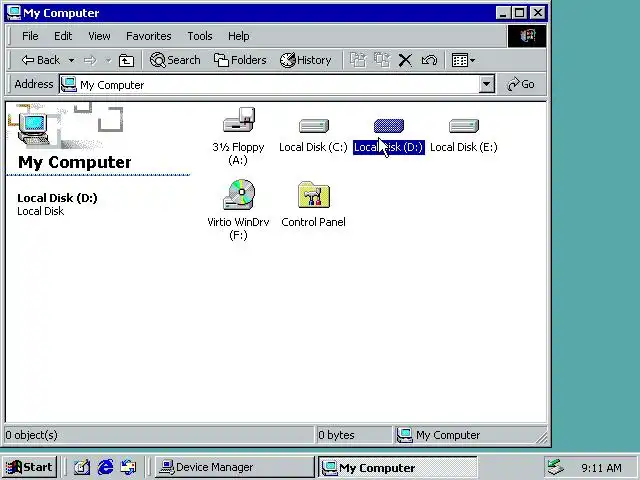Click the '0 object(s)' status bar text
This screenshot has width=640, height=480.
click(31, 435)
